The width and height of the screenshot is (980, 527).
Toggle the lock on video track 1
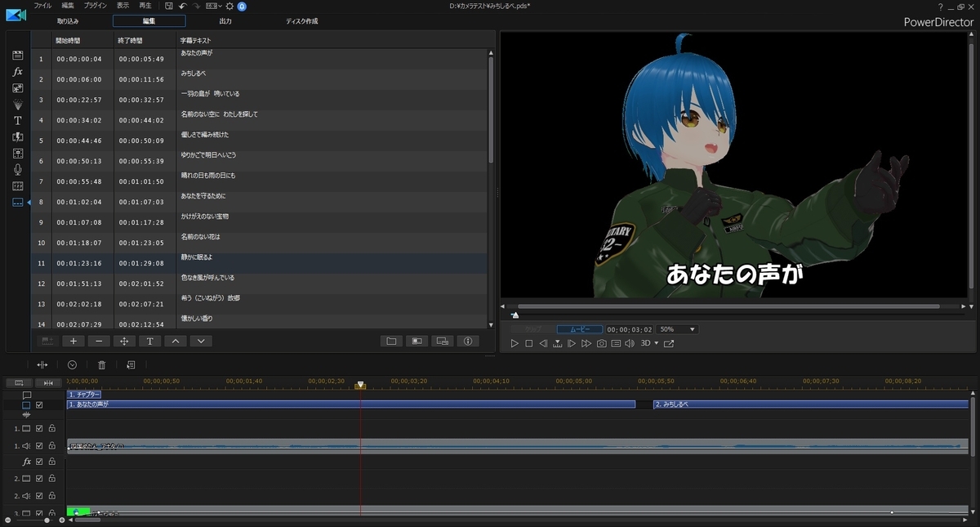(51, 428)
